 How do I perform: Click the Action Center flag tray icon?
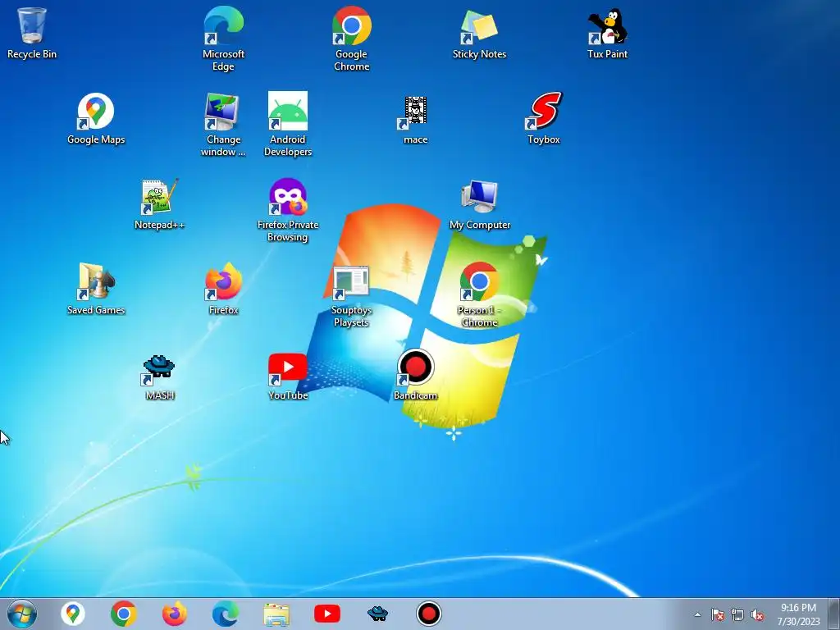[x=717, y=614]
